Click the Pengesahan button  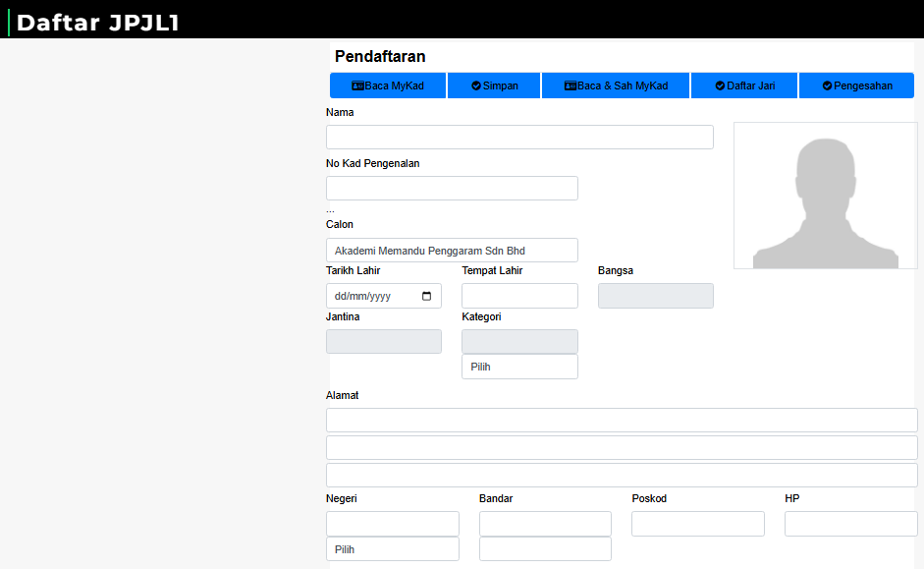coord(857,85)
